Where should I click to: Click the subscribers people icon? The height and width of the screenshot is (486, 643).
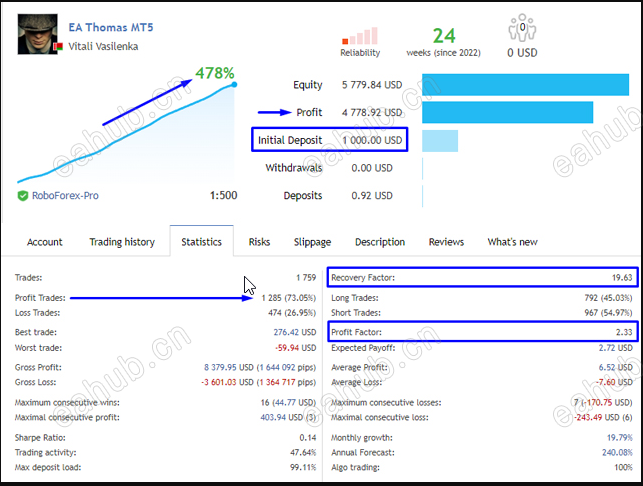(x=522, y=27)
